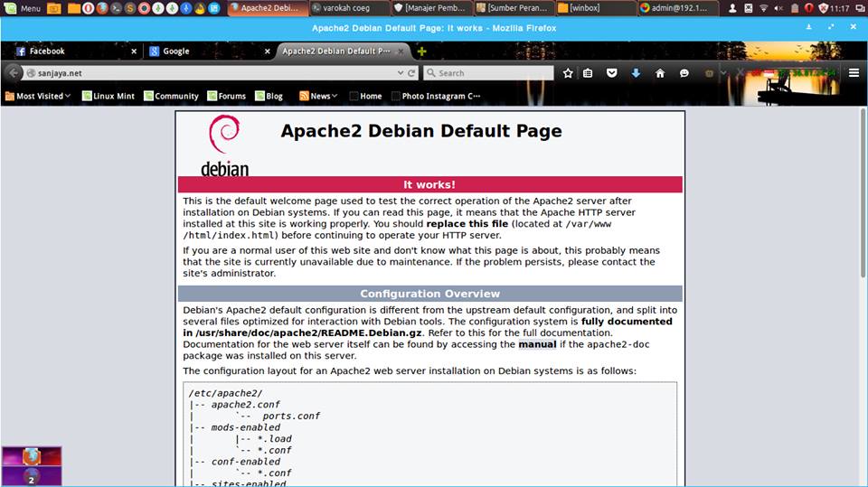Click the Firefox launcher in top panel
The image size is (868, 487).
(102, 8)
